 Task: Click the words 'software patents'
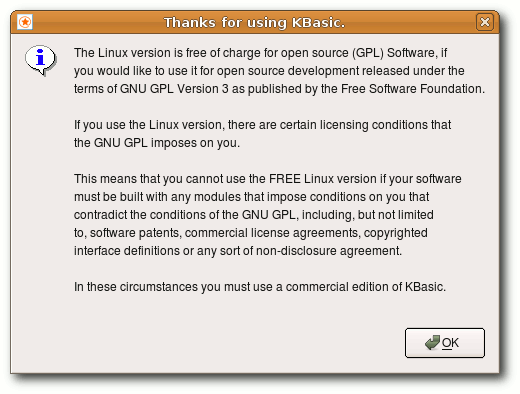[x=134, y=233]
